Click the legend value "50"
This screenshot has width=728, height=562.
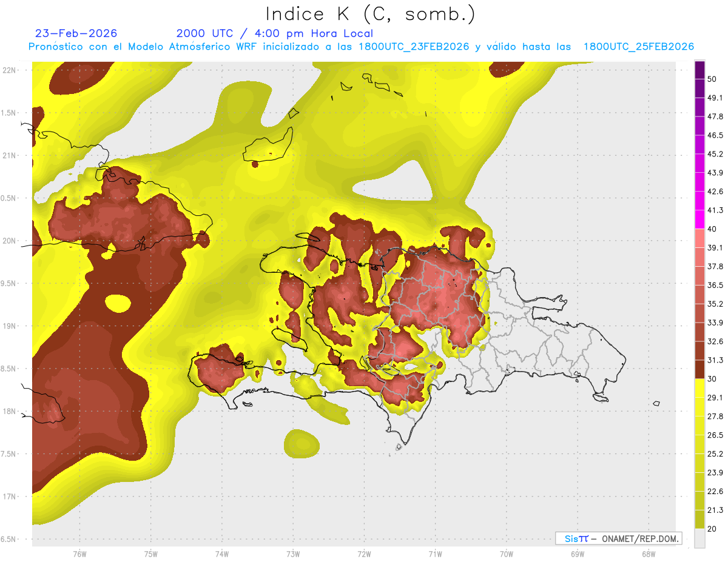(x=713, y=79)
